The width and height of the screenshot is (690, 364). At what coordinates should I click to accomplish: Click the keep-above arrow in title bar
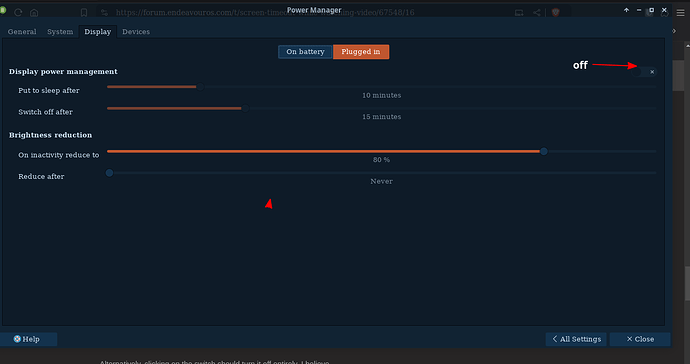[626, 10]
